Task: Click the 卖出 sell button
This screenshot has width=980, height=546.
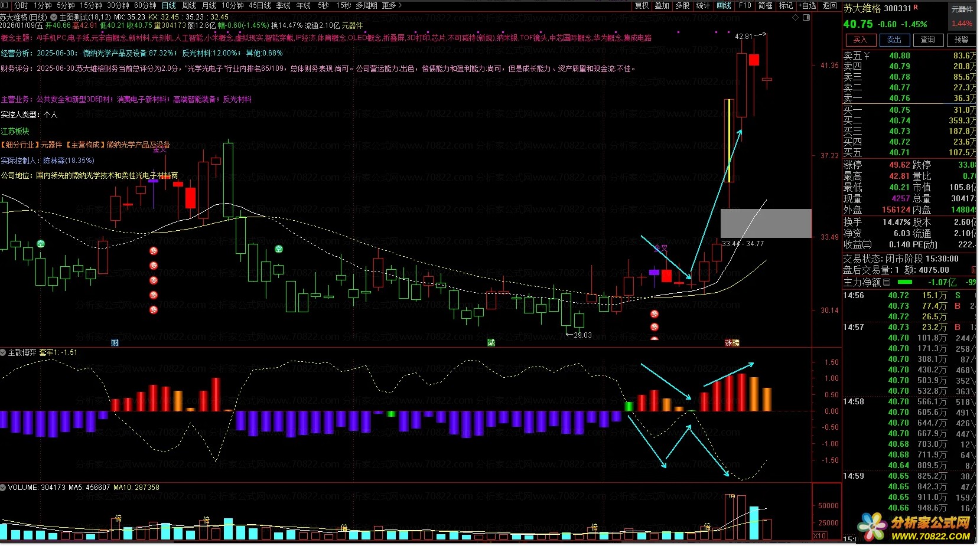Action: coord(894,40)
